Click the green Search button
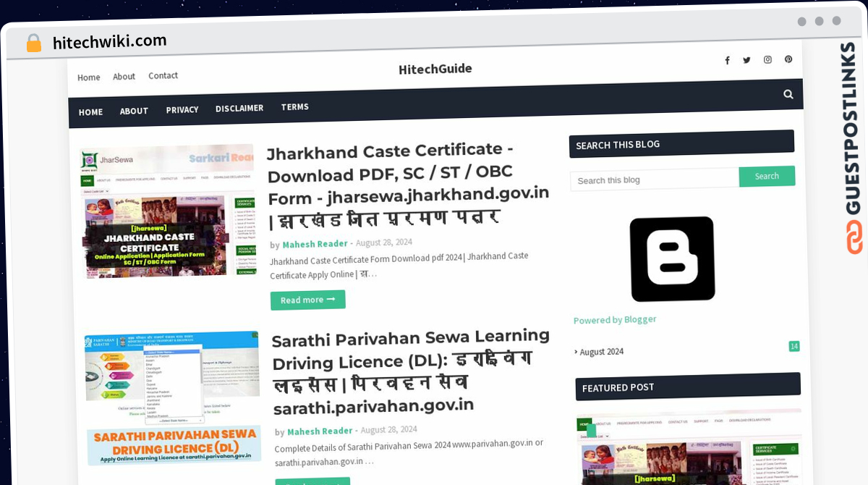The width and height of the screenshot is (868, 485). tap(767, 176)
